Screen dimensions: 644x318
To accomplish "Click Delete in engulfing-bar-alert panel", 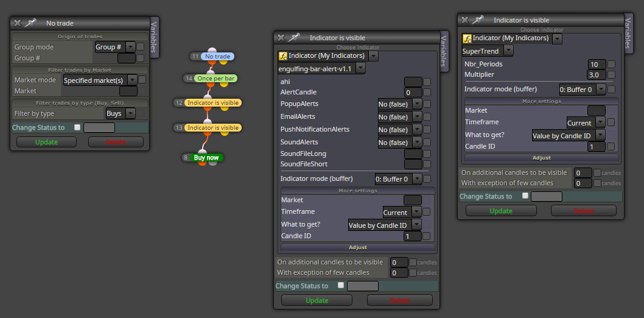I will (400, 300).
